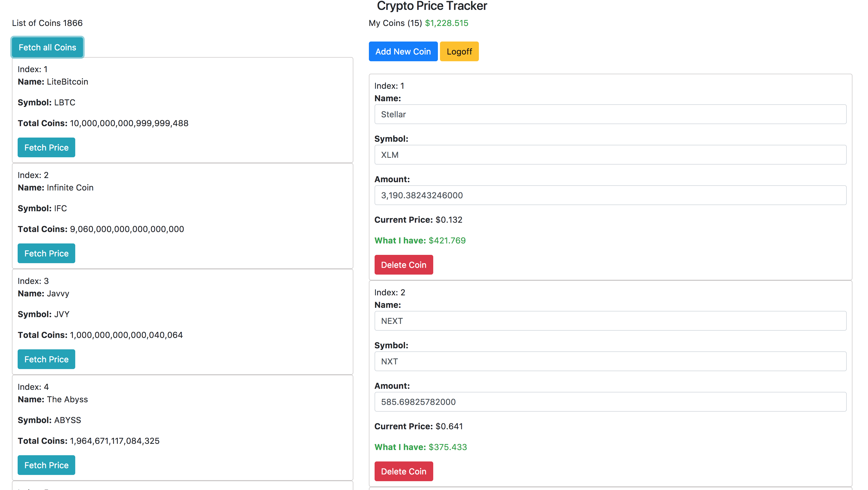Edit the NEXT name field
The image size is (868, 490).
(x=610, y=321)
